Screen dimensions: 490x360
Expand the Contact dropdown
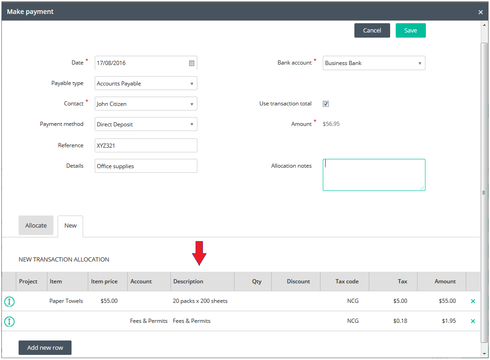pos(146,104)
